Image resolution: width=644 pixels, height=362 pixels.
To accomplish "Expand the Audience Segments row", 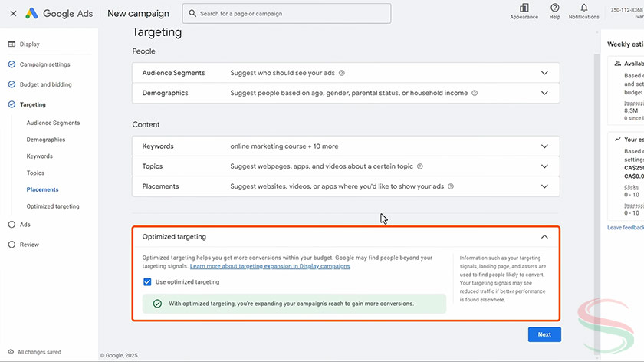I will click(x=544, y=73).
